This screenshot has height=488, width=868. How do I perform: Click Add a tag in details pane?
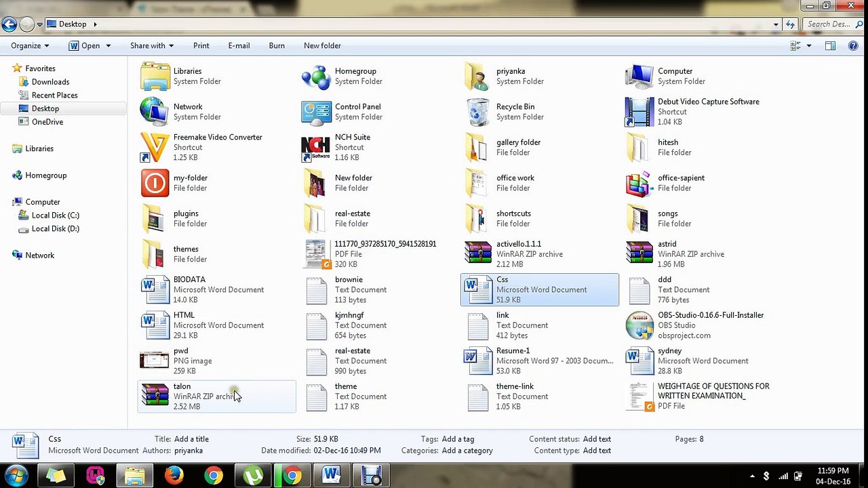458,439
